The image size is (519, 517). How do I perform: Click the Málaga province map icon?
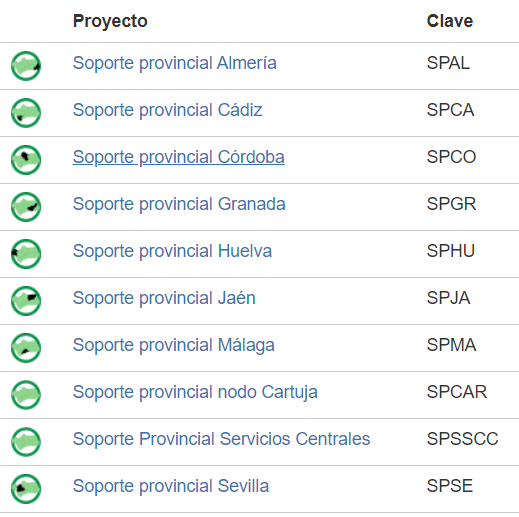[x=26, y=348]
